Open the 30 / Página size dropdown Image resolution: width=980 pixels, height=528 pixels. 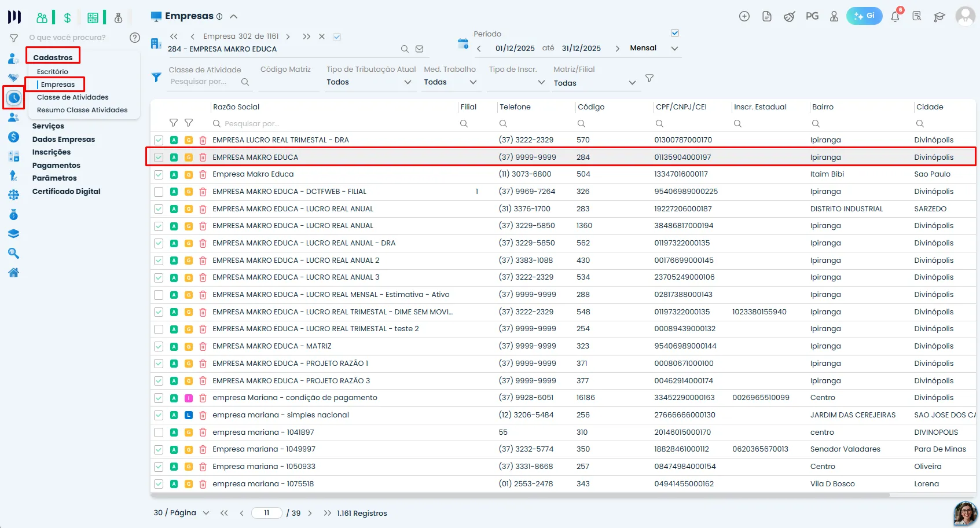(181, 513)
